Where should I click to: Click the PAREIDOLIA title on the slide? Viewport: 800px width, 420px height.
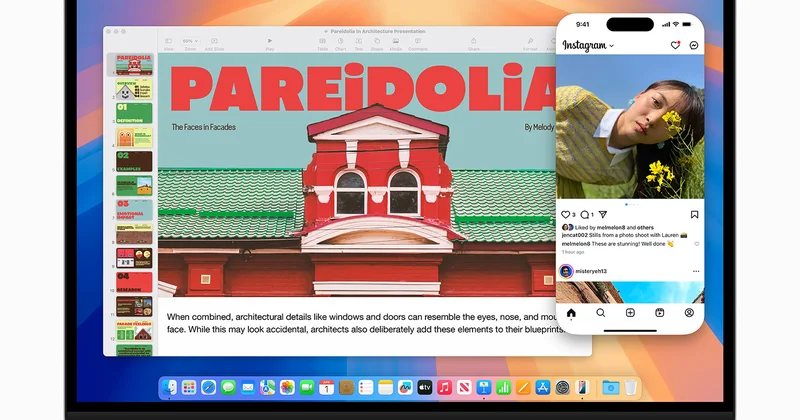pyautogui.click(x=363, y=87)
